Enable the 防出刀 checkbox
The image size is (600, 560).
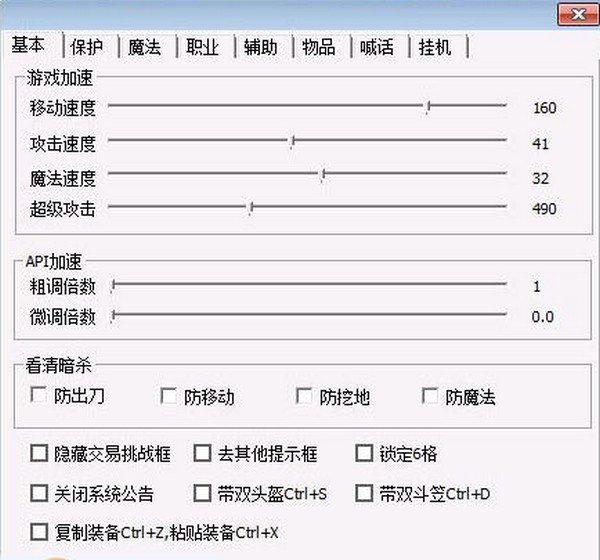coord(38,395)
